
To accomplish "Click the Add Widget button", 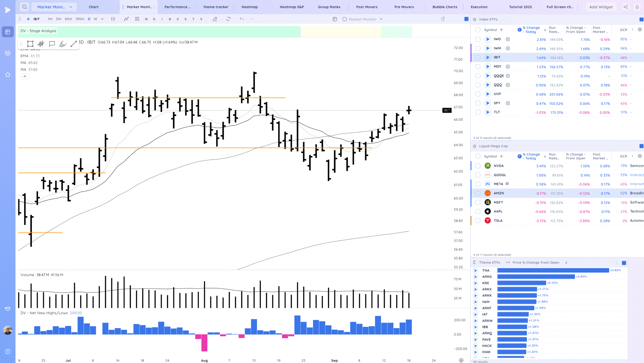I will click(x=601, y=7).
